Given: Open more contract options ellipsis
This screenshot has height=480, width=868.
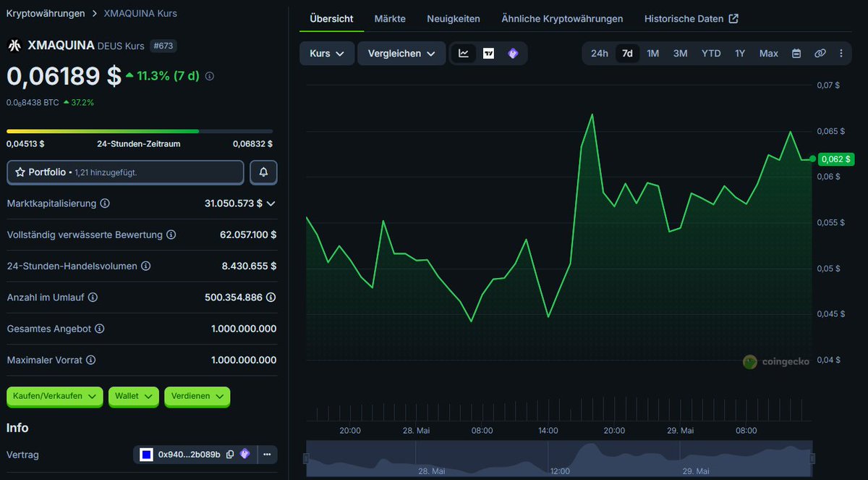Looking at the screenshot, I should (x=267, y=455).
